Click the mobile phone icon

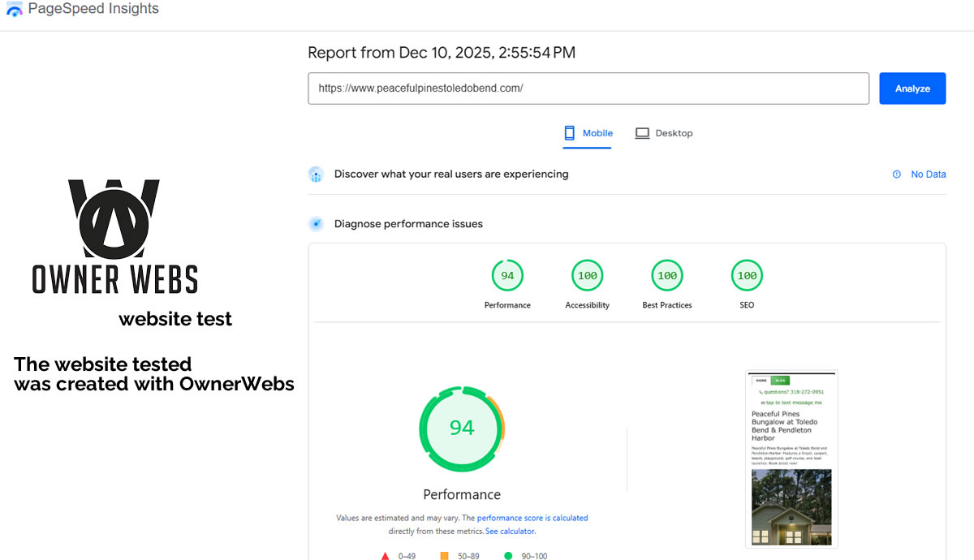click(x=570, y=133)
